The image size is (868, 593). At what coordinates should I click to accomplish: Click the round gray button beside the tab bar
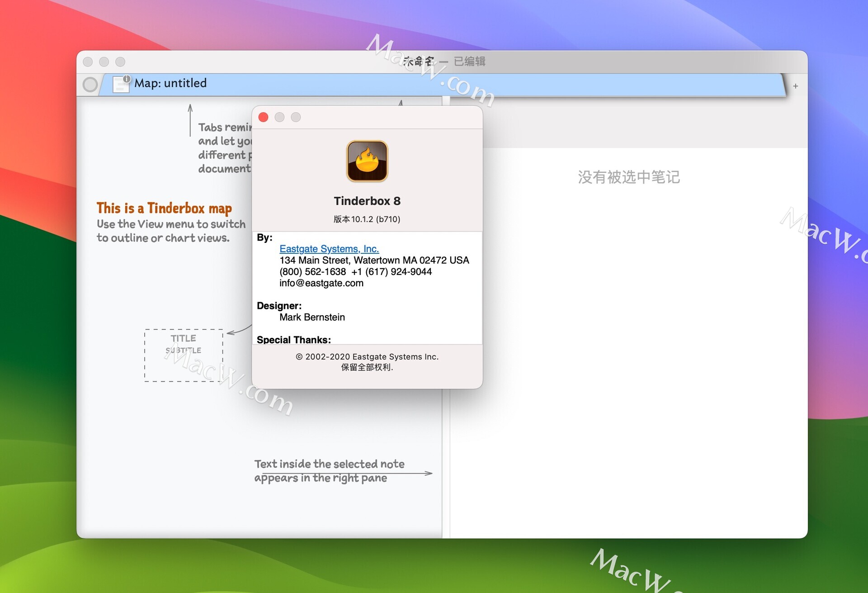click(x=90, y=85)
